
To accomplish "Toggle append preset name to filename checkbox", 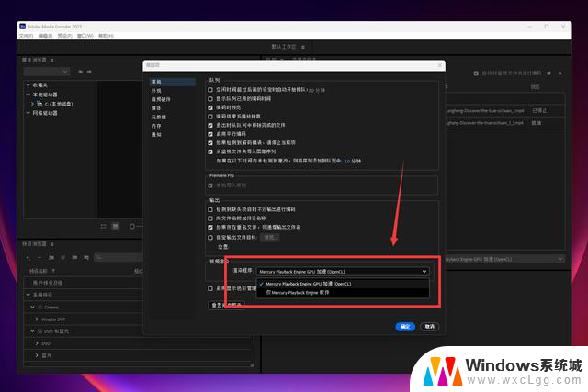I will pyautogui.click(x=210, y=218).
